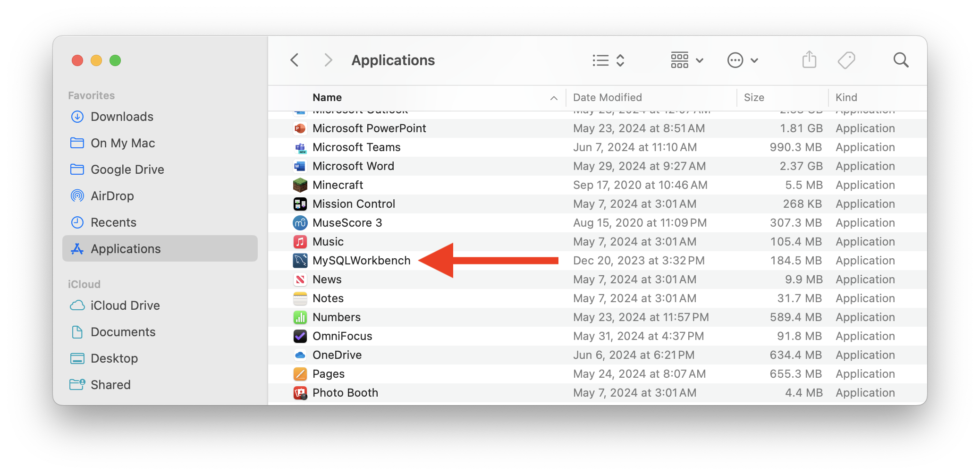The image size is (980, 475).
Task: Select the OmniFocus file name
Action: click(x=342, y=336)
